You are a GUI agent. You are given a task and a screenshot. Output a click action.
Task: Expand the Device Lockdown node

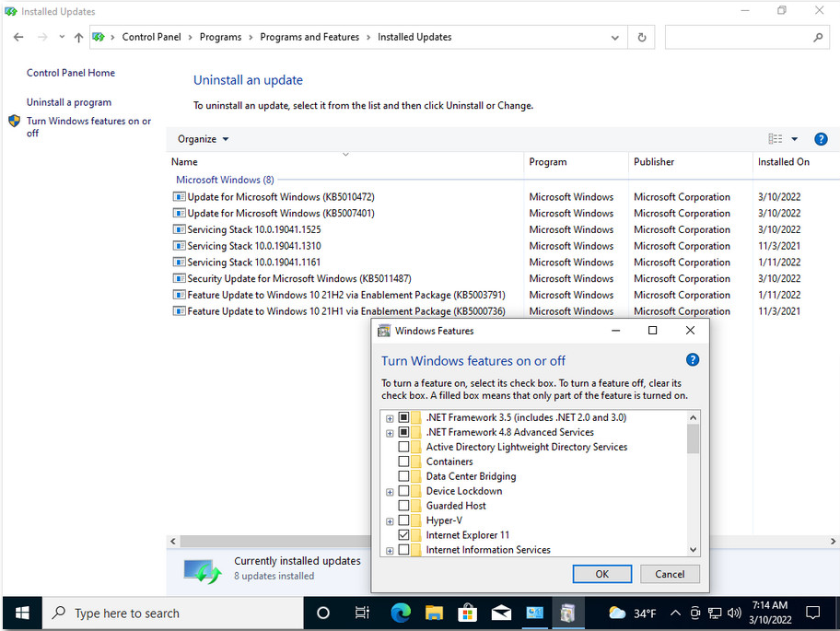(x=390, y=492)
